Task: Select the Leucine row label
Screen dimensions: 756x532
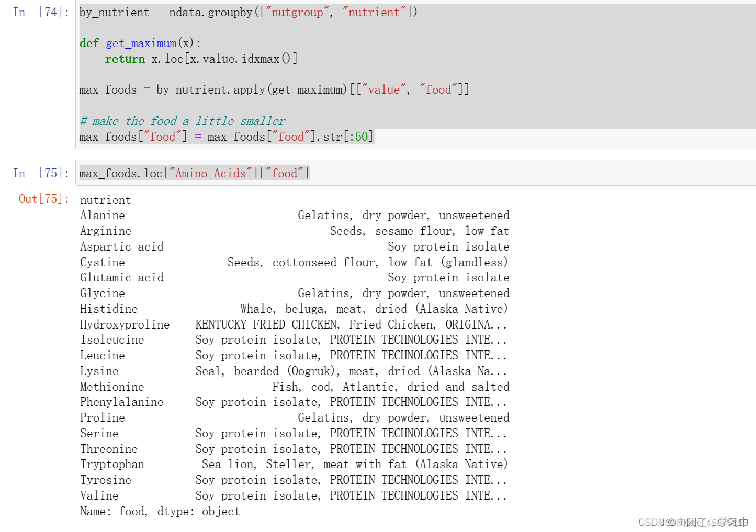Action: (x=103, y=356)
